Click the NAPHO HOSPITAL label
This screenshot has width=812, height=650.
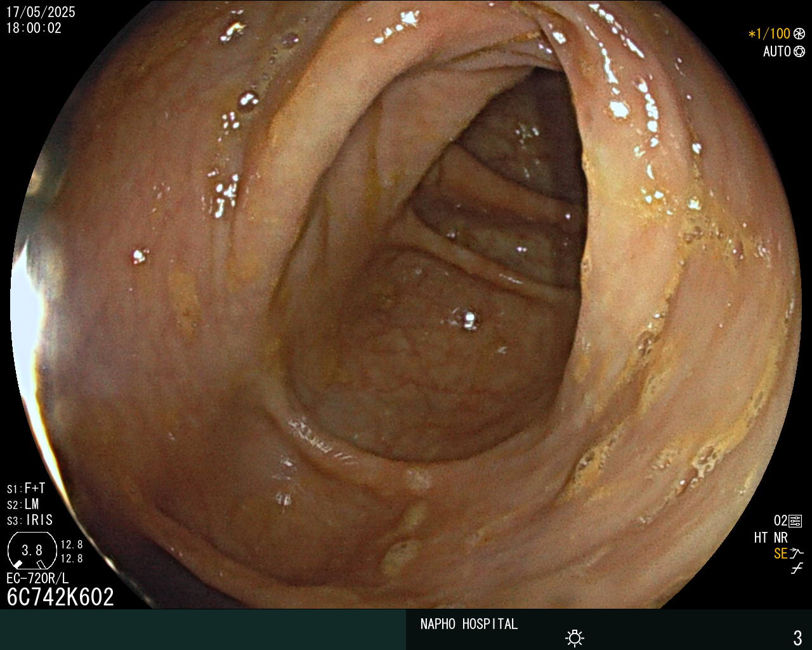(469, 624)
